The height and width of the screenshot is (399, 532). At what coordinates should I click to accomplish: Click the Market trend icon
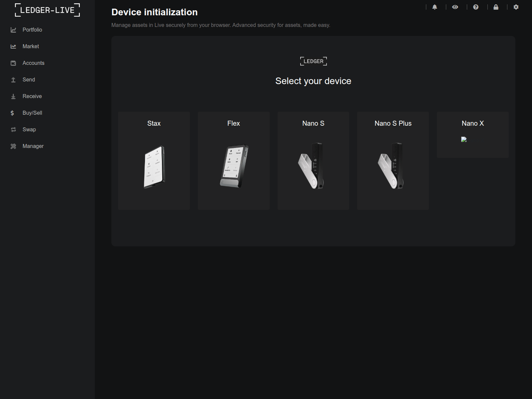click(x=13, y=47)
